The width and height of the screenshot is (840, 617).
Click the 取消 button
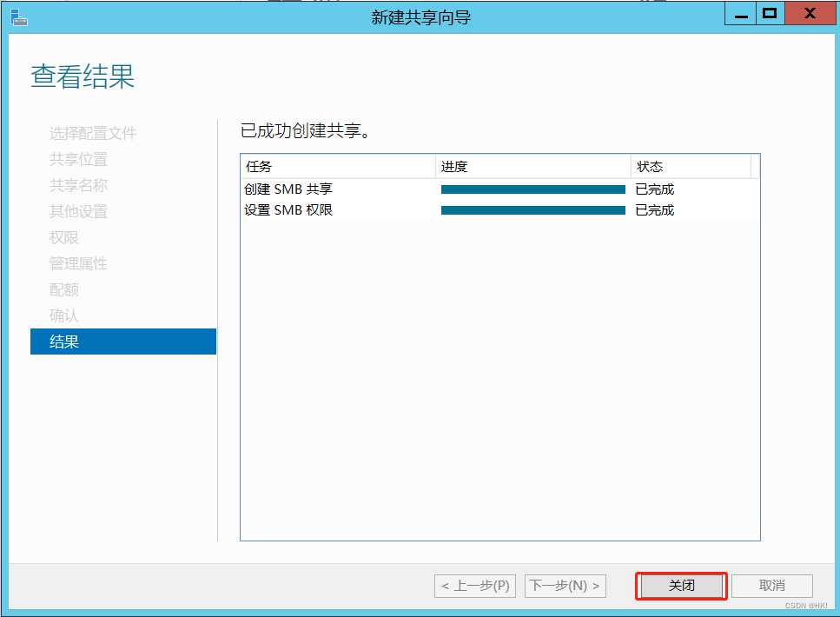coord(772,586)
